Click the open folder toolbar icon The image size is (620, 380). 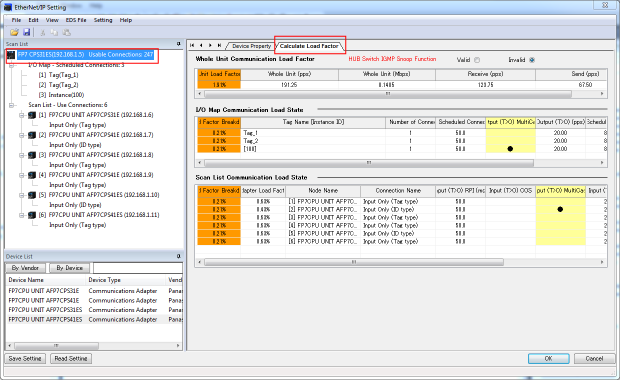click(x=14, y=32)
